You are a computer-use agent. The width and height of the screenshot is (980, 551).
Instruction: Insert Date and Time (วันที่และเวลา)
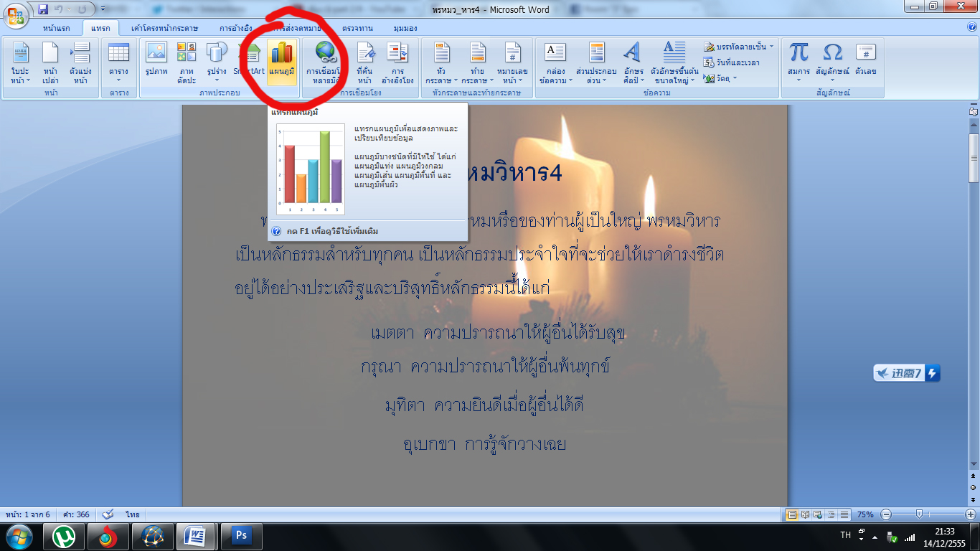click(x=731, y=62)
